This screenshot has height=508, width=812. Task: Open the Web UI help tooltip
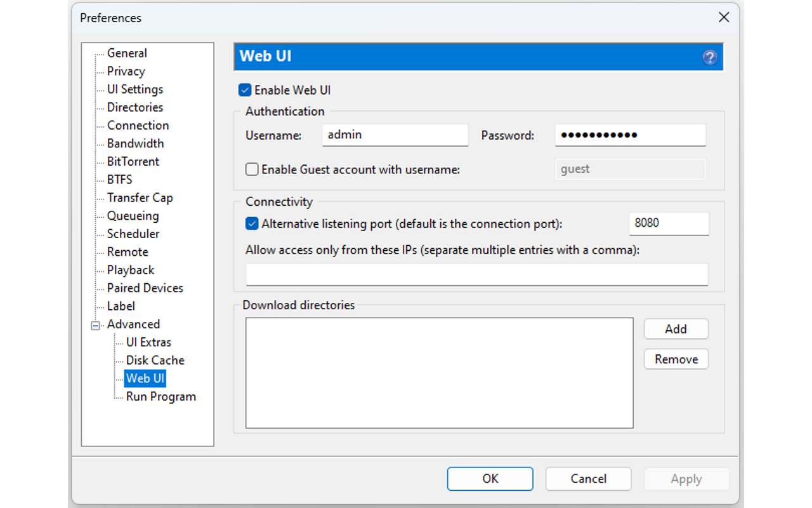(x=709, y=57)
